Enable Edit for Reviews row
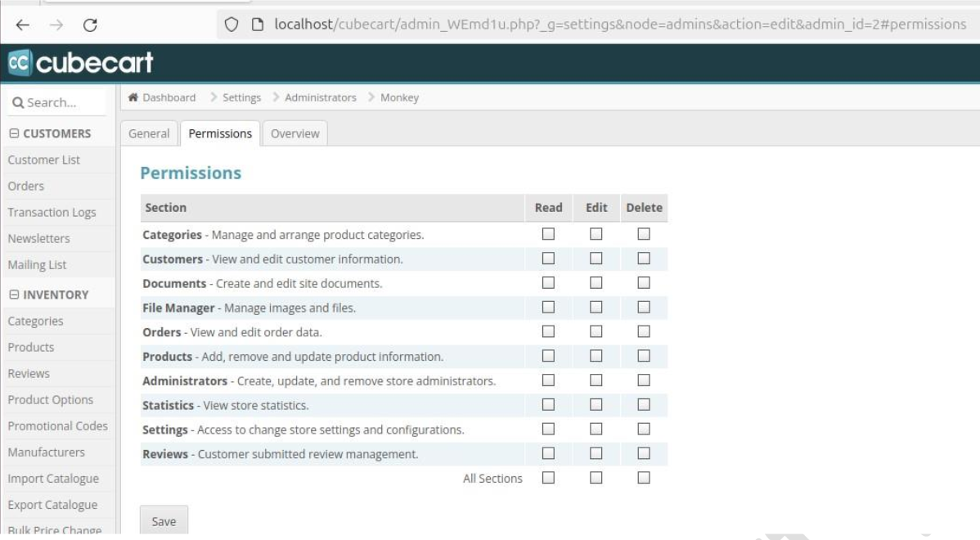The width and height of the screenshot is (980, 540). pyautogui.click(x=596, y=453)
